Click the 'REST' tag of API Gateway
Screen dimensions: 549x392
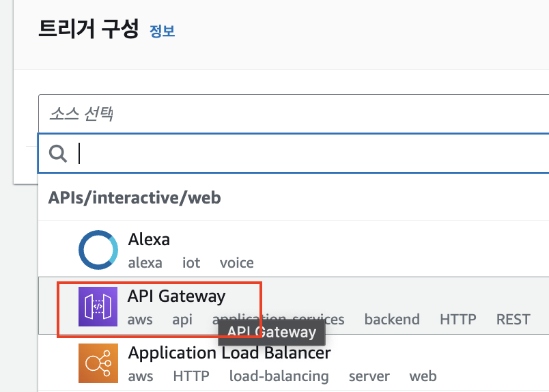[x=513, y=320]
